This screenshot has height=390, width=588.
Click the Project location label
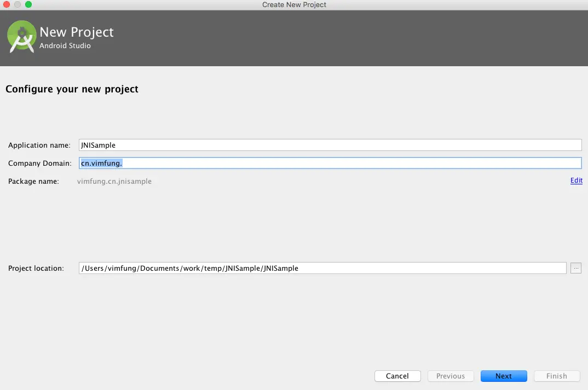point(36,268)
